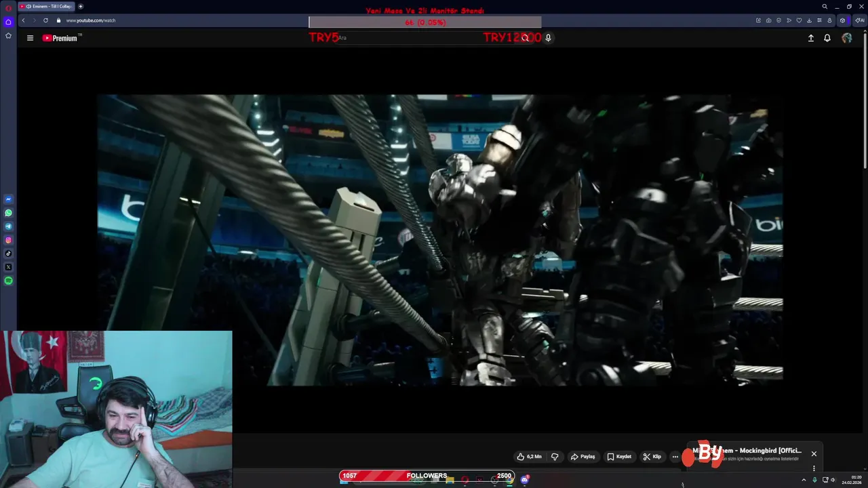Like the video with 6,2 Mn thumbs up

click(530, 457)
